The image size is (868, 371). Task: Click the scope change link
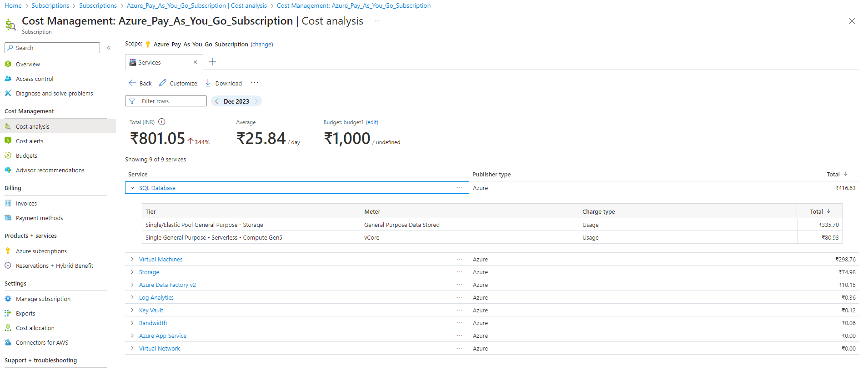click(x=262, y=44)
